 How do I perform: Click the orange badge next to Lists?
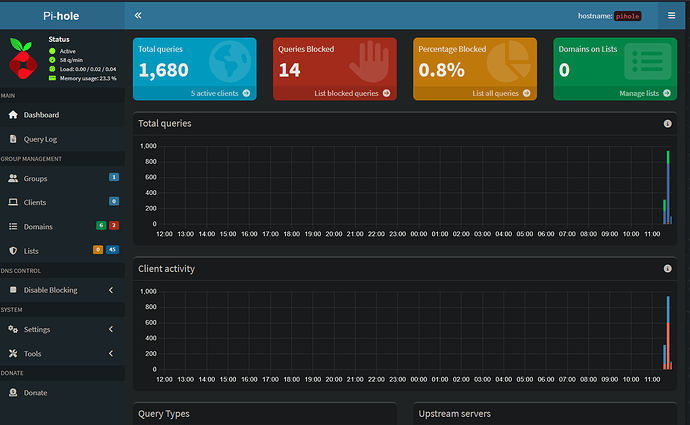(x=98, y=249)
